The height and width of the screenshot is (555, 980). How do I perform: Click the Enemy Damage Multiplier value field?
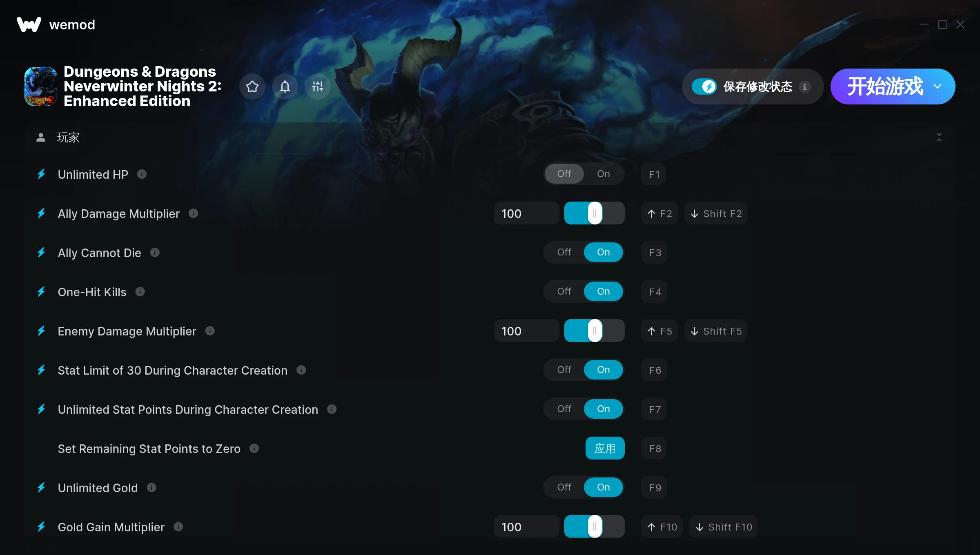(526, 331)
